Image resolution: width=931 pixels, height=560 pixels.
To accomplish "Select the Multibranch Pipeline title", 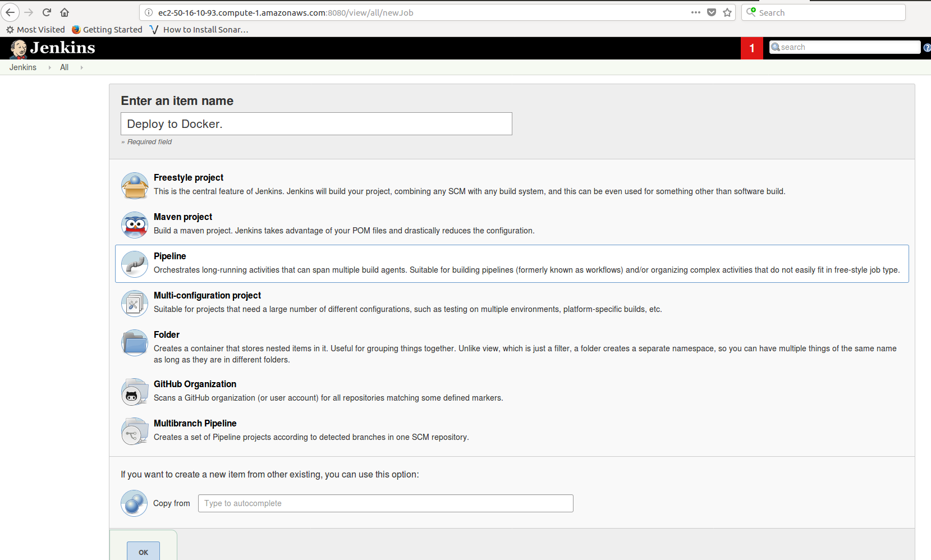I will [x=195, y=424].
